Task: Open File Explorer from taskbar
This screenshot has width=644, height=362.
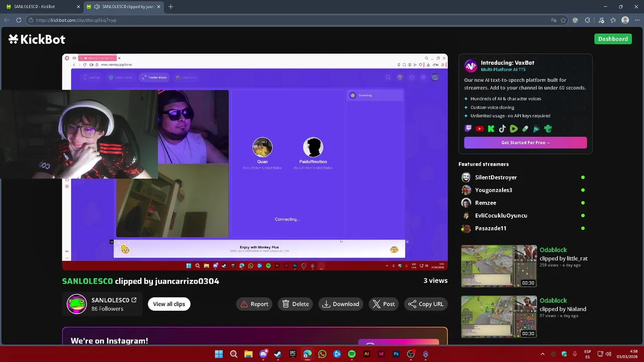Action: (x=248, y=354)
